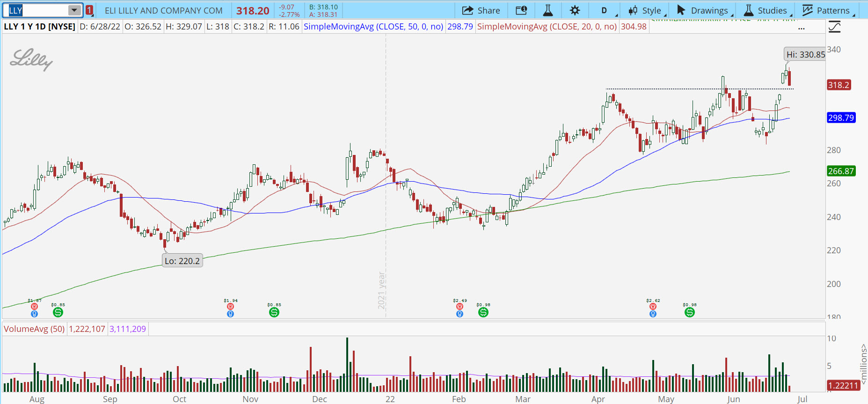Click the '<millions>' volume axis label
This screenshot has height=404, width=868.
[x=863, y=365]
